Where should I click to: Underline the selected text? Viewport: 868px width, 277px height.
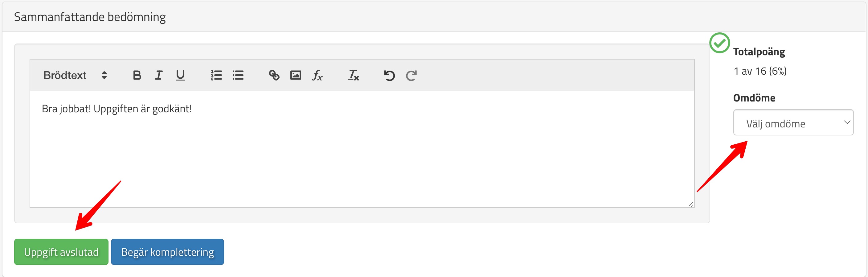180,75
